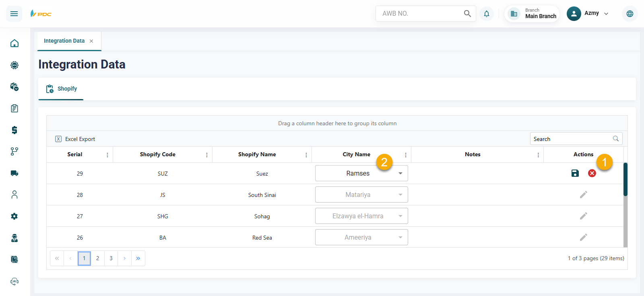Open the Ramses city dropdown
The width and height of the screenshot is (644, 296).
pyautogui.click(x=361, y=173)
